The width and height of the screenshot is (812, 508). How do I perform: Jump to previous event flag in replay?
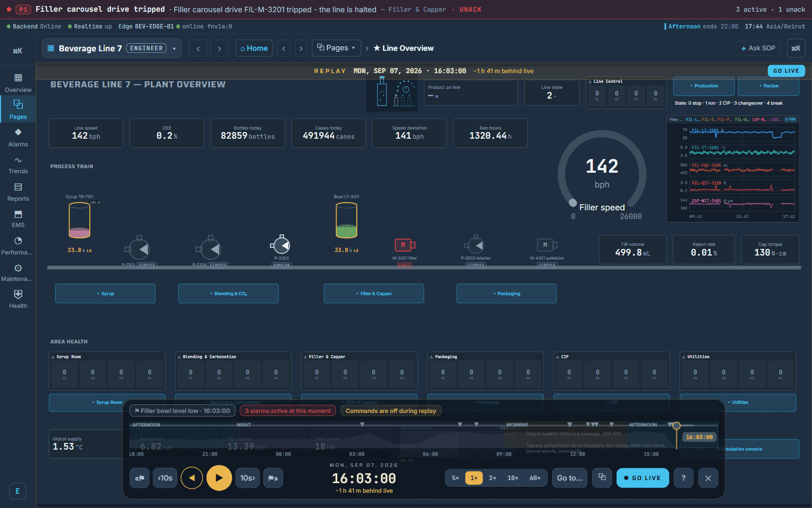(x=140, y=478)
